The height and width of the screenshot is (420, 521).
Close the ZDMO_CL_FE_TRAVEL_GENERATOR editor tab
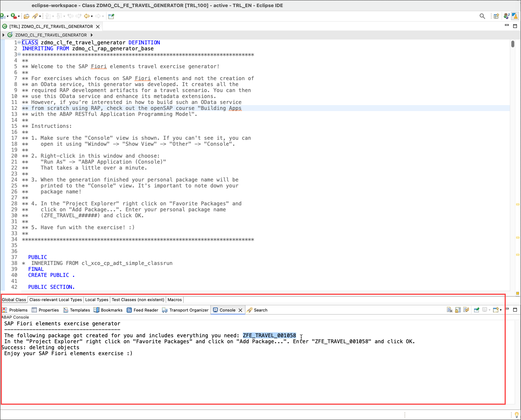click(98, 26)
